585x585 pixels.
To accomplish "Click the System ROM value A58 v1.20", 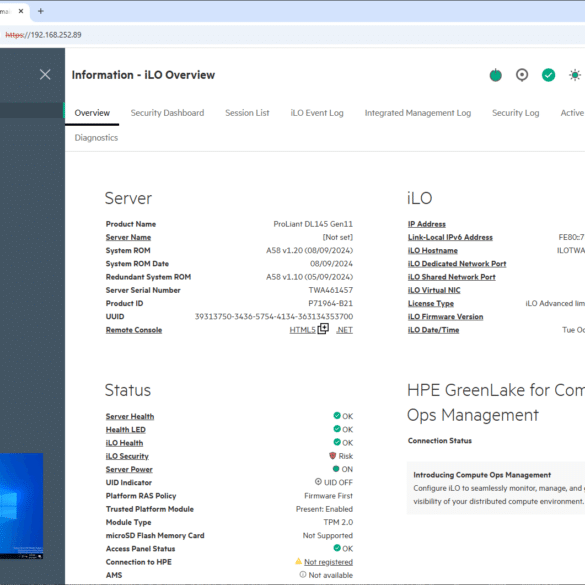I will (309, 251).
